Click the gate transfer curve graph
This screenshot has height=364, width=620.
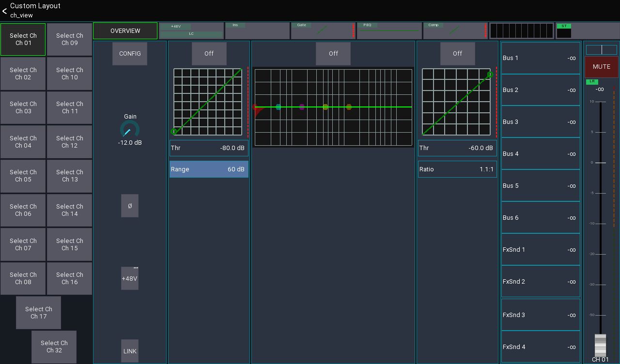click(x=207, y=102)
